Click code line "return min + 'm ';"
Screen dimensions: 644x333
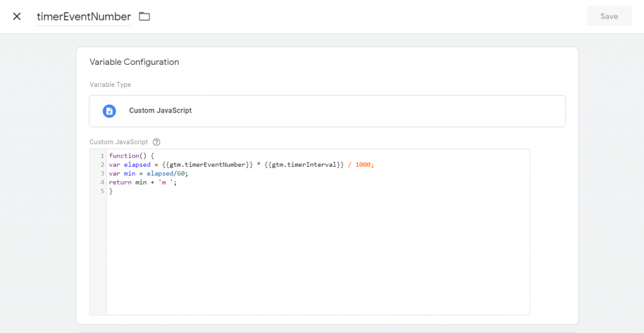(143, 183)
